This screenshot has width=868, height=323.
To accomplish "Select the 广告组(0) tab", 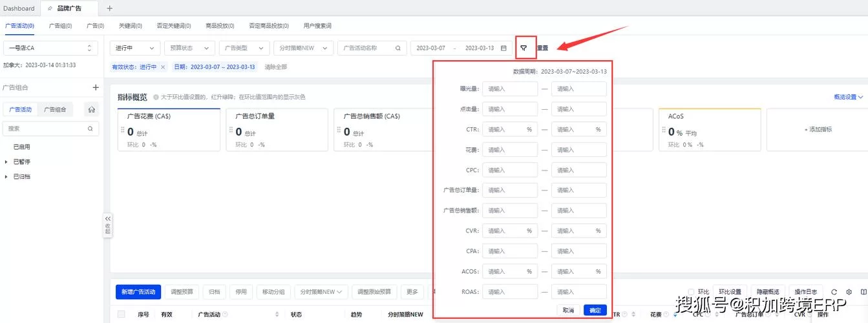I will click(x=60, y=26).
